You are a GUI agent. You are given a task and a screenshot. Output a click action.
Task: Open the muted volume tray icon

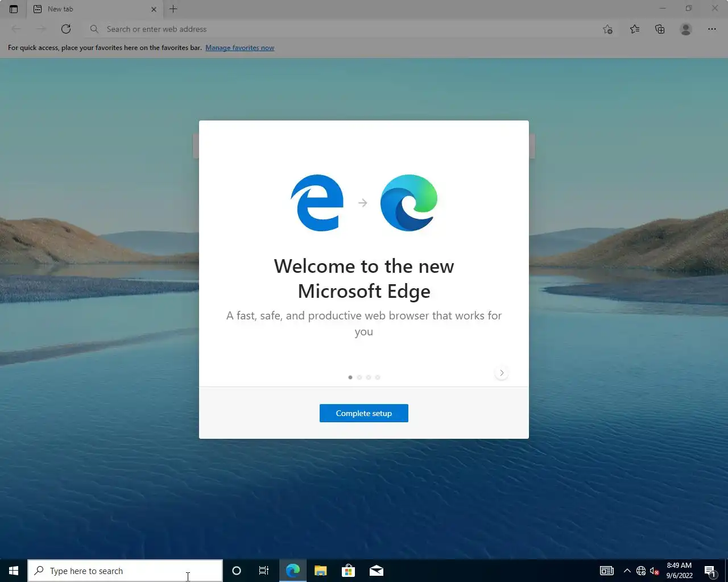tap(654, 571)
